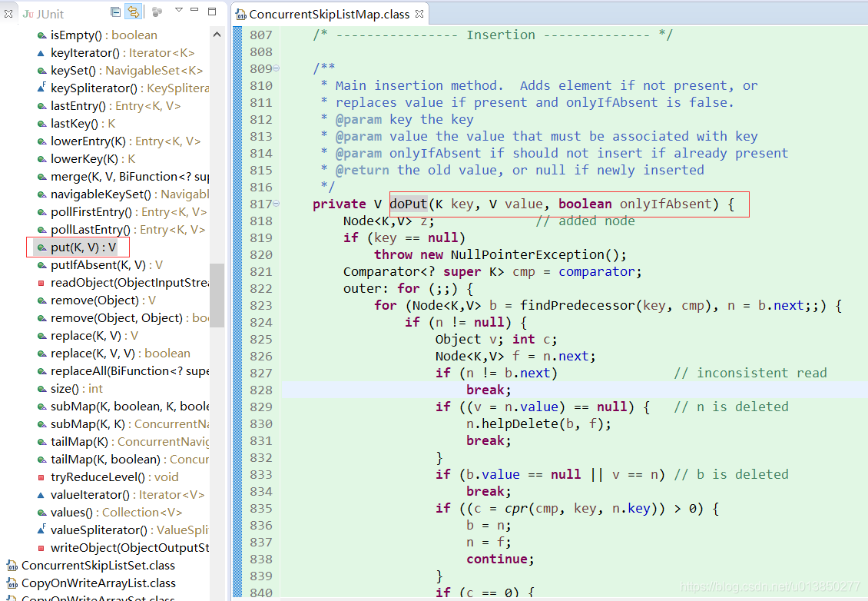Screen dimensions: 868x601
Task: Click the keySpliterator() method icon
Action: (x=41, y=88)
